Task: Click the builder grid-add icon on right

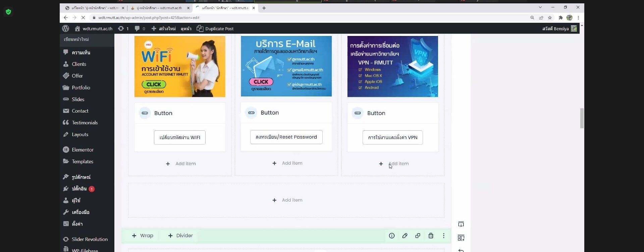Action: pos(461,238)
